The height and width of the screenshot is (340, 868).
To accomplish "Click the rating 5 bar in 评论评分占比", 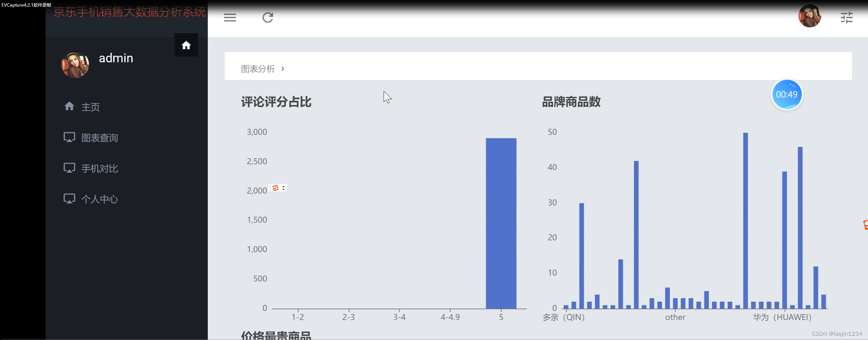I will click(501, 223).
